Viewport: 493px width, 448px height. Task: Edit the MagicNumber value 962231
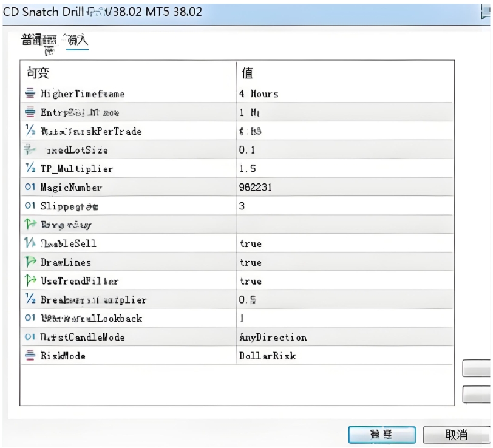pyautogui.click(x=256, y=188)
